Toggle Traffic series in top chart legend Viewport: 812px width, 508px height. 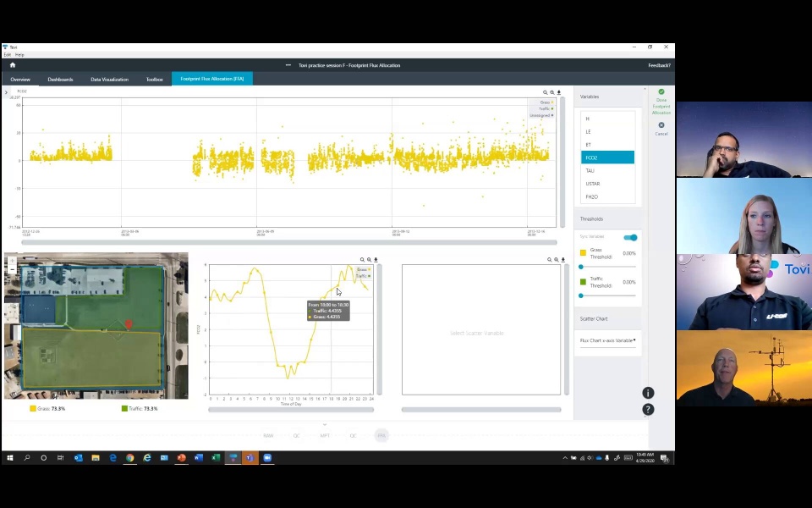click(546, 109)
